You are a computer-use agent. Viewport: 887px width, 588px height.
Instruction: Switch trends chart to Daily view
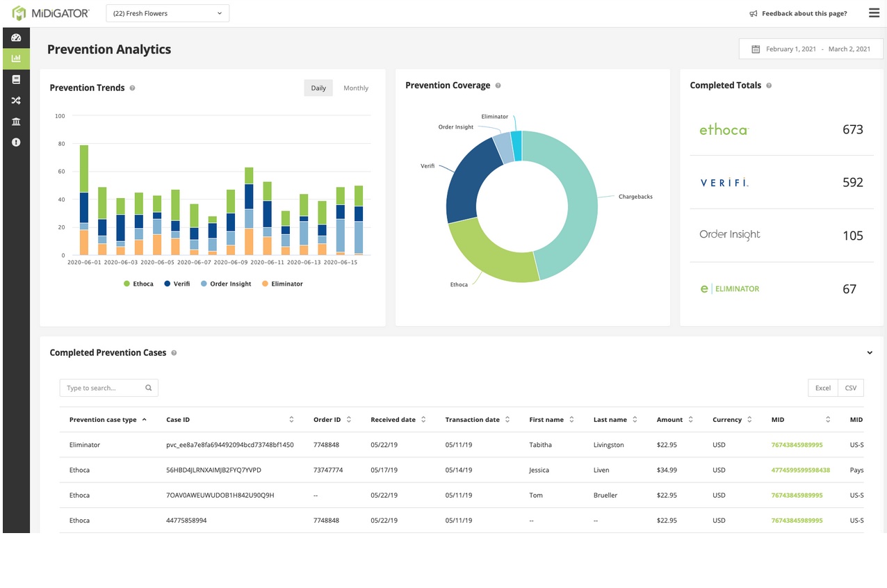318,88
